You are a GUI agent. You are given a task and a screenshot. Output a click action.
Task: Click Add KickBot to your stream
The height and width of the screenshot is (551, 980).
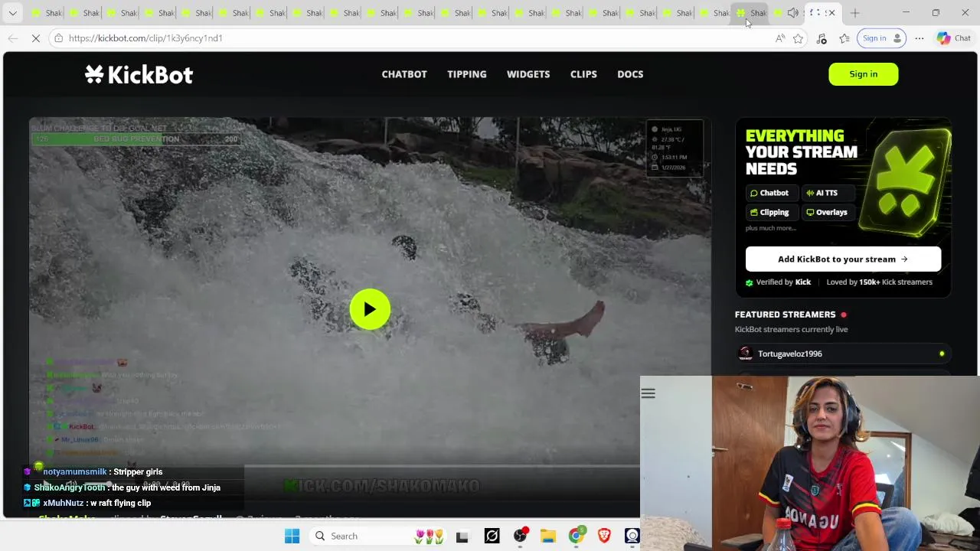(843, 259)
